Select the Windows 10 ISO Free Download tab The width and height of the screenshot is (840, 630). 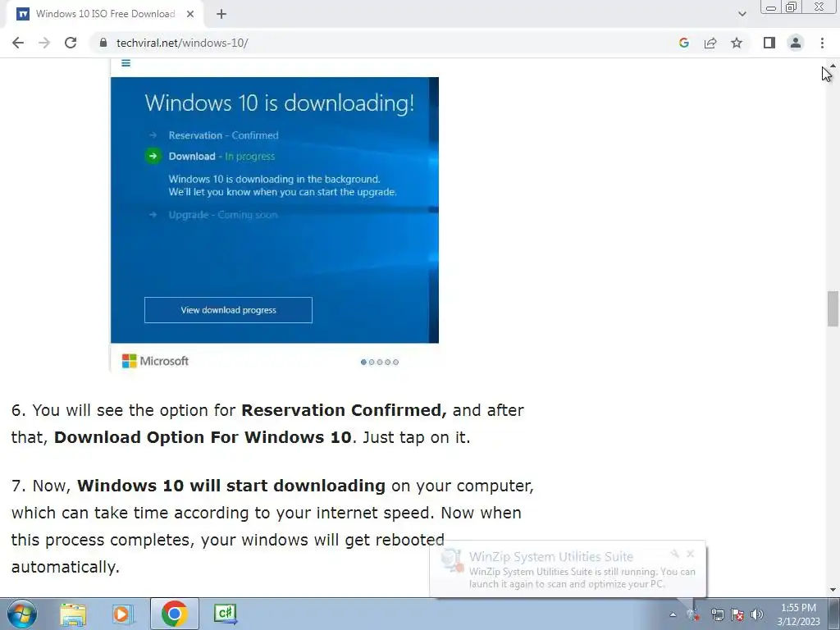(x=105, y=14)
